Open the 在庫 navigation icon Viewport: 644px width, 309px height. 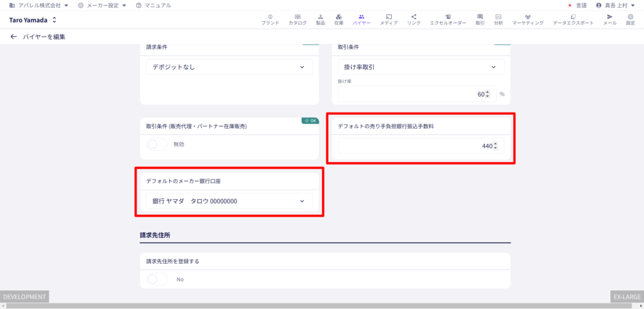coord(338,19)
